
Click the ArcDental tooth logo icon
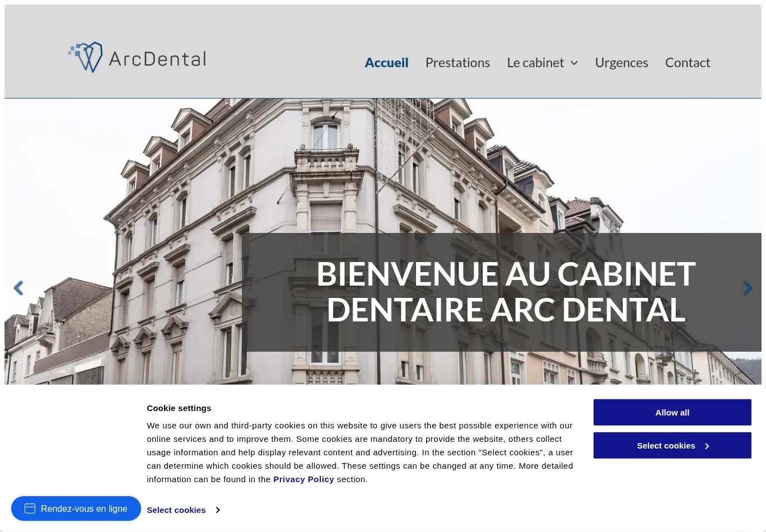[87, 57]
